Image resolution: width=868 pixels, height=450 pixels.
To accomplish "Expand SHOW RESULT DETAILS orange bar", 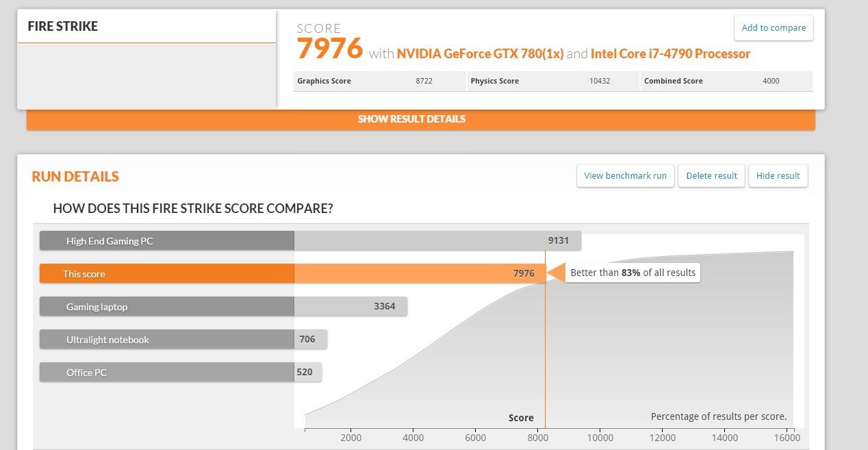I will pyautogui.click(x=421, y=119).
